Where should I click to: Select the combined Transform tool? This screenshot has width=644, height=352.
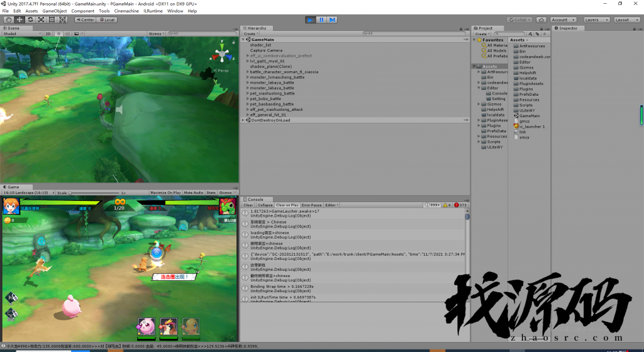63,20
